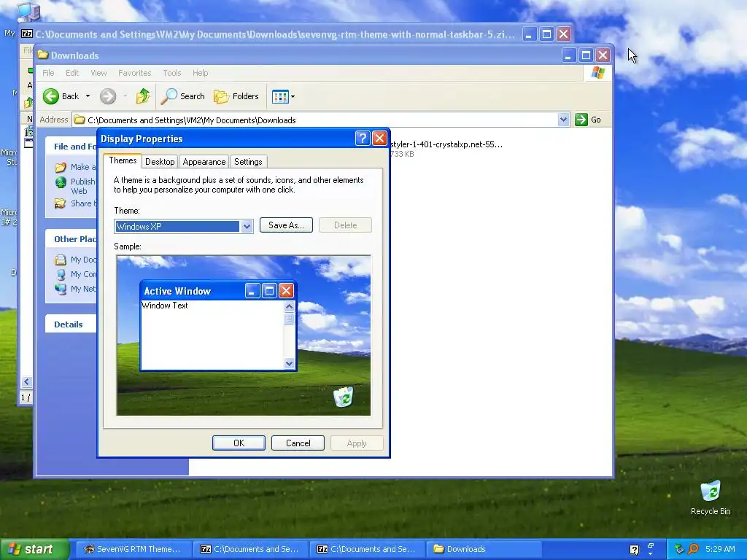Image resolution: width=747 pixels, height=560 pixels.
Task: Open the Help menu in Downloads
Action: tap(200, 73)
